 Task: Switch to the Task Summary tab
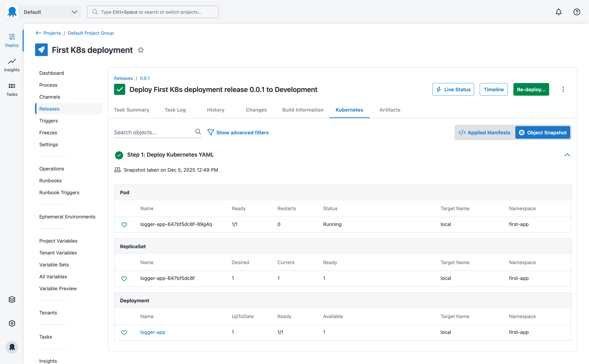132,110
